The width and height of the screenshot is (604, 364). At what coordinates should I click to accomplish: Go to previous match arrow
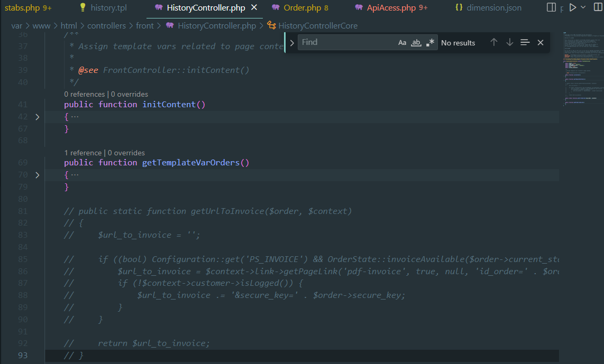[493, 42]
